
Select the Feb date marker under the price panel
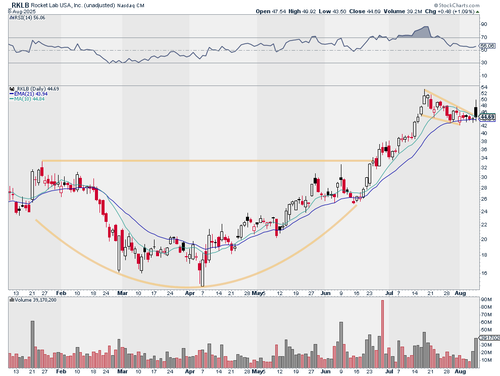61,293
